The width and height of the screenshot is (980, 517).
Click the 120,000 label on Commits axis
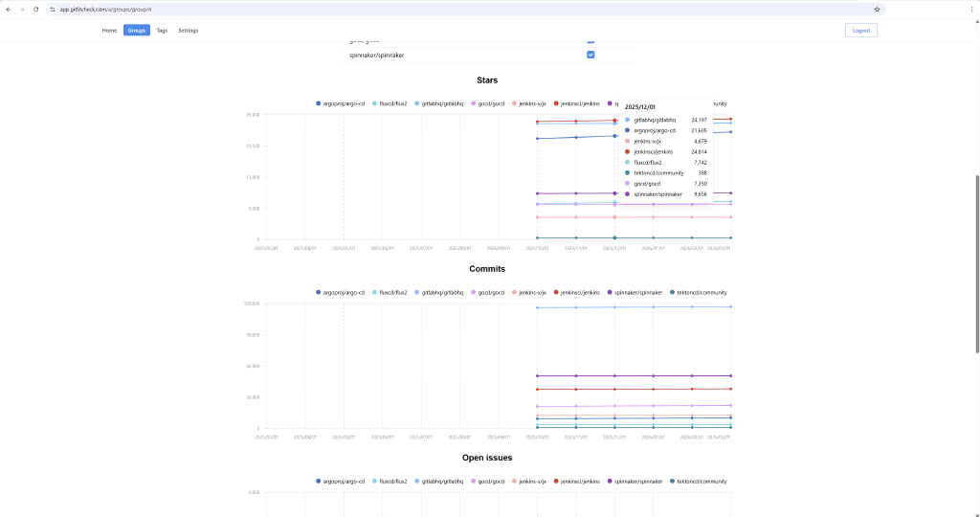pos(252,303)
